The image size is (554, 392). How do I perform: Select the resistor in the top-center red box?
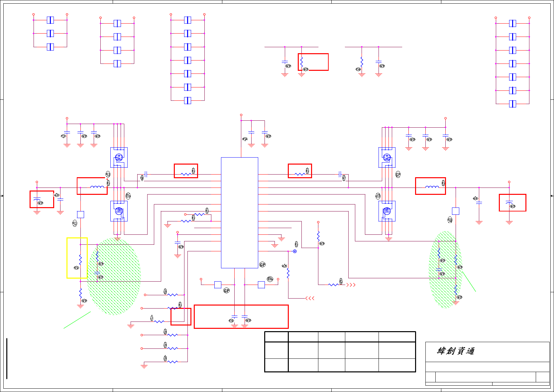point(301,62)
